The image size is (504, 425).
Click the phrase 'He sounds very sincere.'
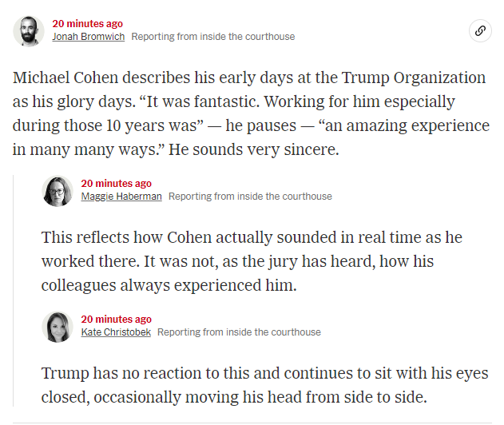click(254, 149)
